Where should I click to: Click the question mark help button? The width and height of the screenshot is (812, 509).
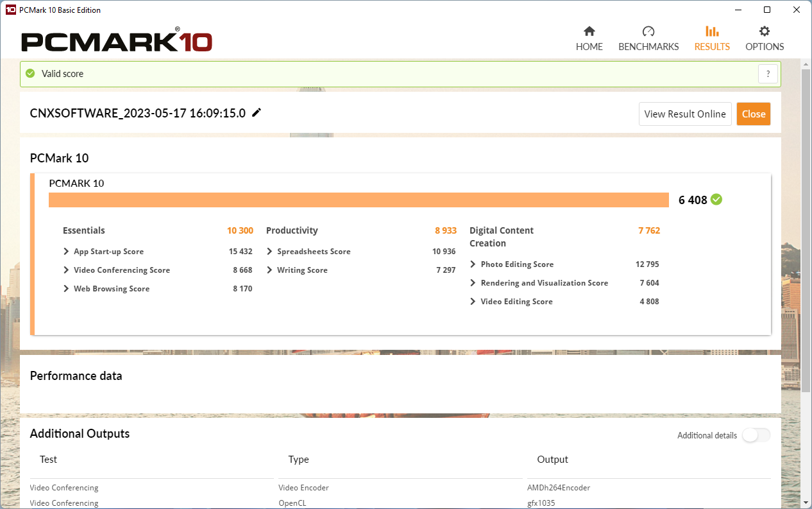[768, 74]
